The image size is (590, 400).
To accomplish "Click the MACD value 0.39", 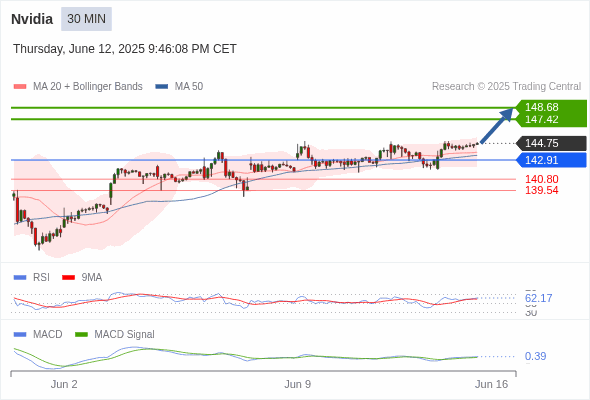I will click(535, 356).
